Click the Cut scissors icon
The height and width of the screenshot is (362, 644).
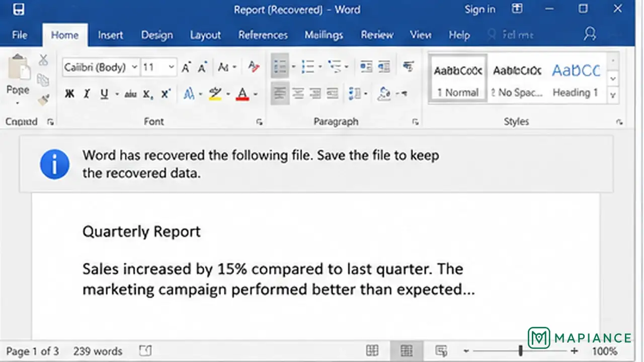pos(43,60)
